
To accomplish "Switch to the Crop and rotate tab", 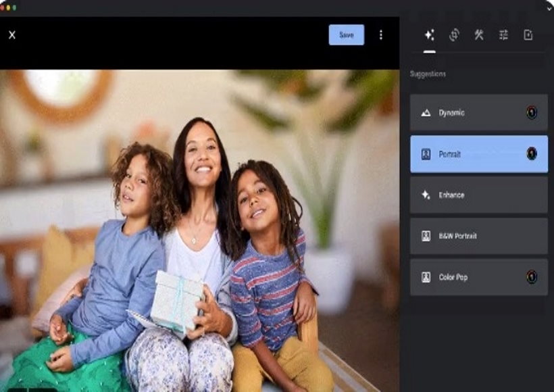I will (x=454, y=35).
